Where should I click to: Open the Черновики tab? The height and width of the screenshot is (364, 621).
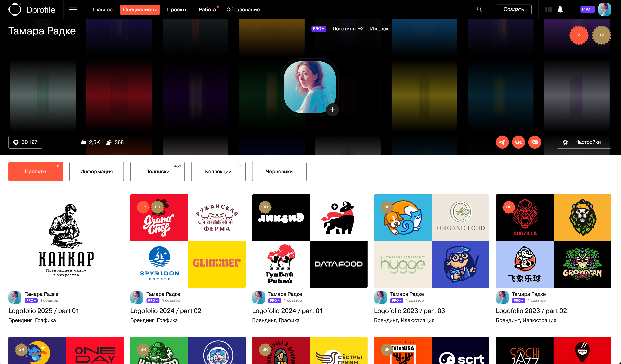pyautogui.click(x=279, y=171)
